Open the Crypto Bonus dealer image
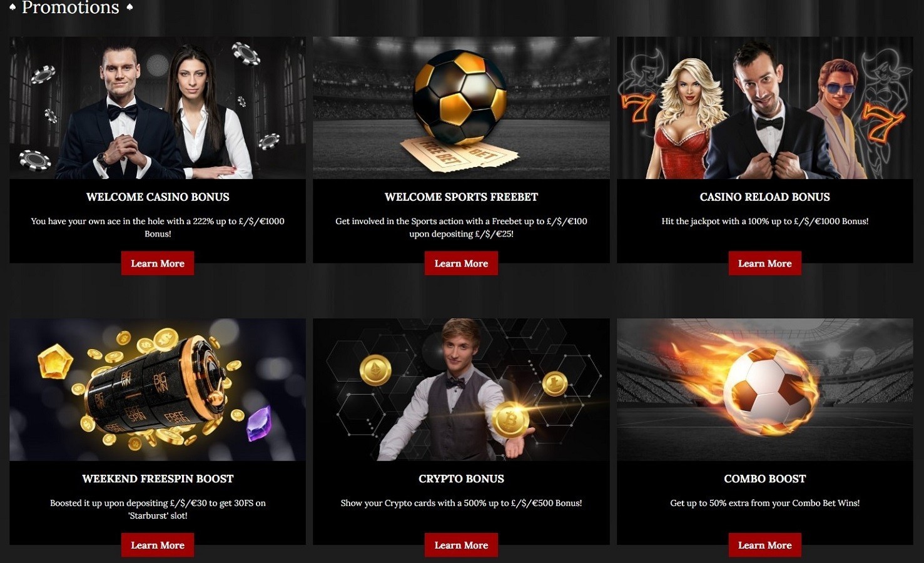 click(461, 390)
